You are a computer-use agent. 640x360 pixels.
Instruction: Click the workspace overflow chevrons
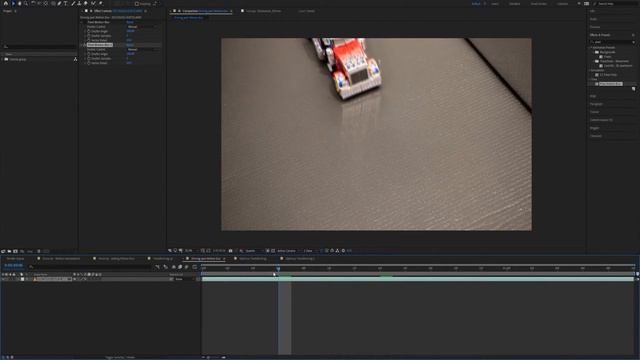tap(579, 4)
